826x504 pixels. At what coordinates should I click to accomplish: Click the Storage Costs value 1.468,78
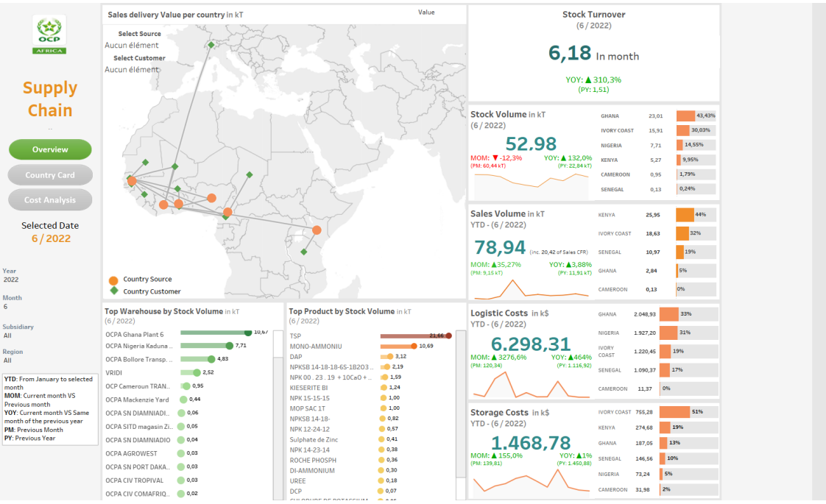tap(531, 443)
